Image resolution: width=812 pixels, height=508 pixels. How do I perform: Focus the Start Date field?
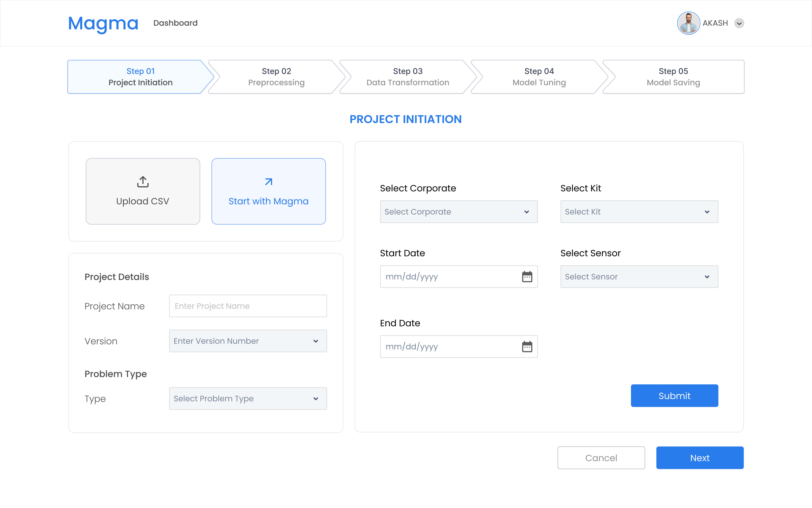[x=459, y=277]
